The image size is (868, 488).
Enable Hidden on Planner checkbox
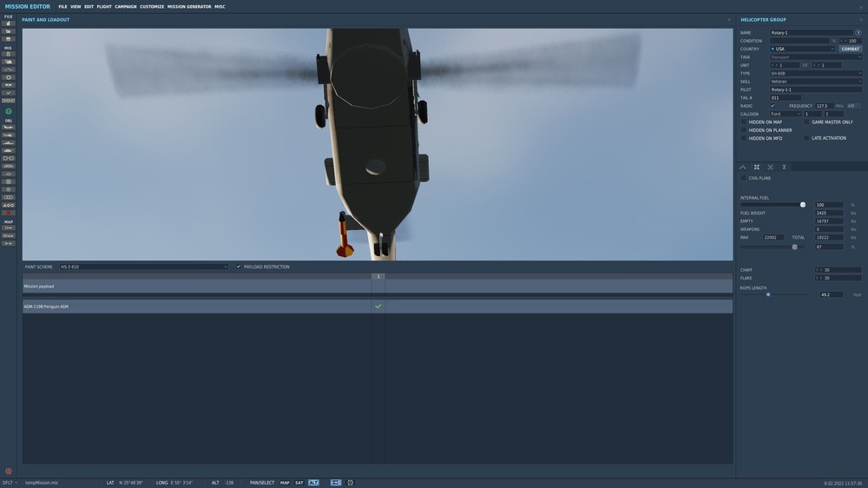click(x=744, y=130)
